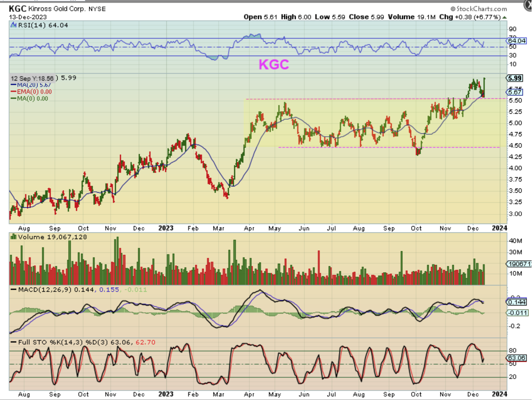Click the Volume 19,067,128 panel label

click(x=53, y=237)
